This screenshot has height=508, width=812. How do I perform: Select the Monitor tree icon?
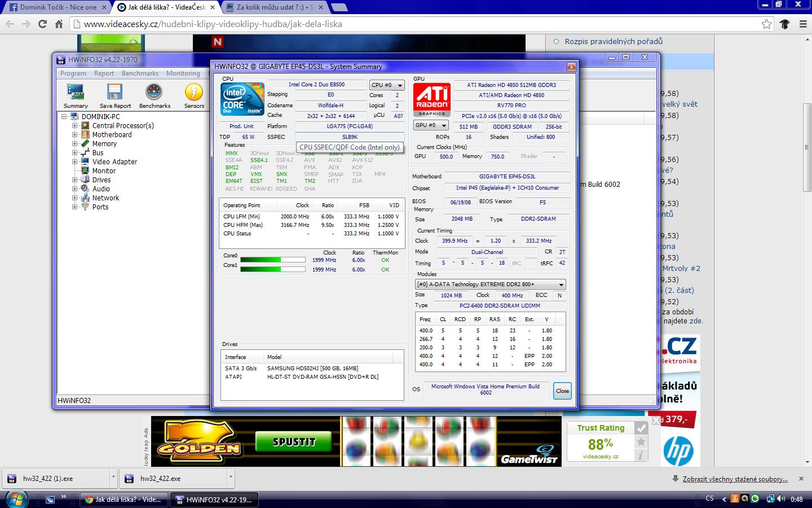85,171
